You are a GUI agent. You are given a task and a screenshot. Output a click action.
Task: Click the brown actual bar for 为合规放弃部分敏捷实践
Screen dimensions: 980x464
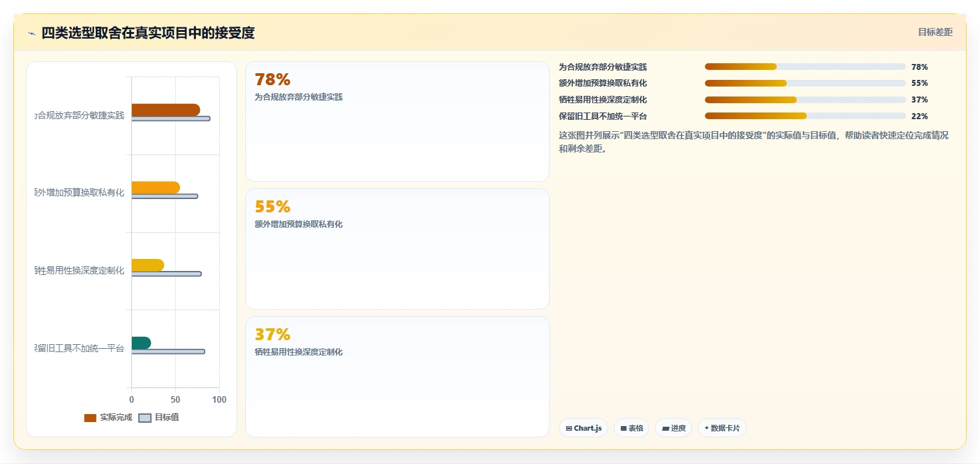(x=165, y=110)
